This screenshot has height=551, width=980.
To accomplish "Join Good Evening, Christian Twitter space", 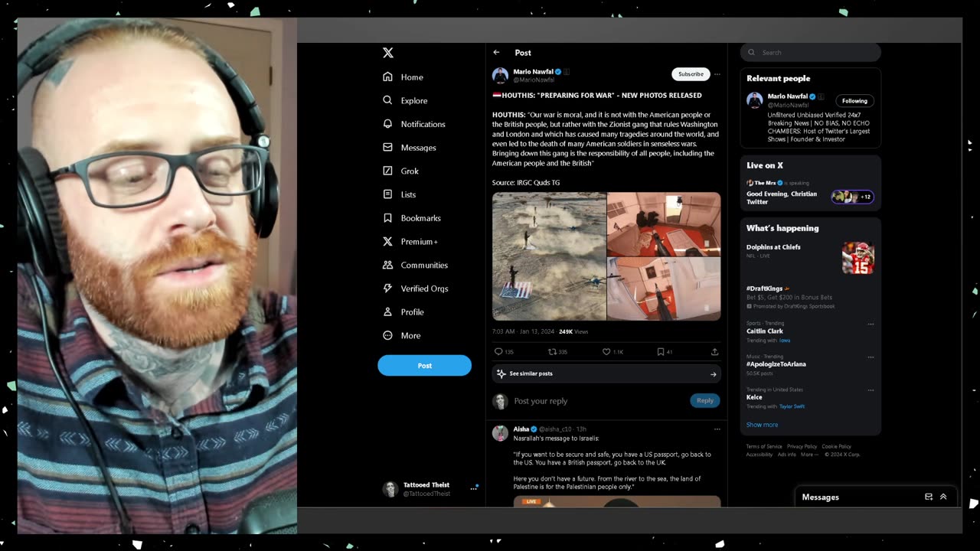I will coord(782,198).
